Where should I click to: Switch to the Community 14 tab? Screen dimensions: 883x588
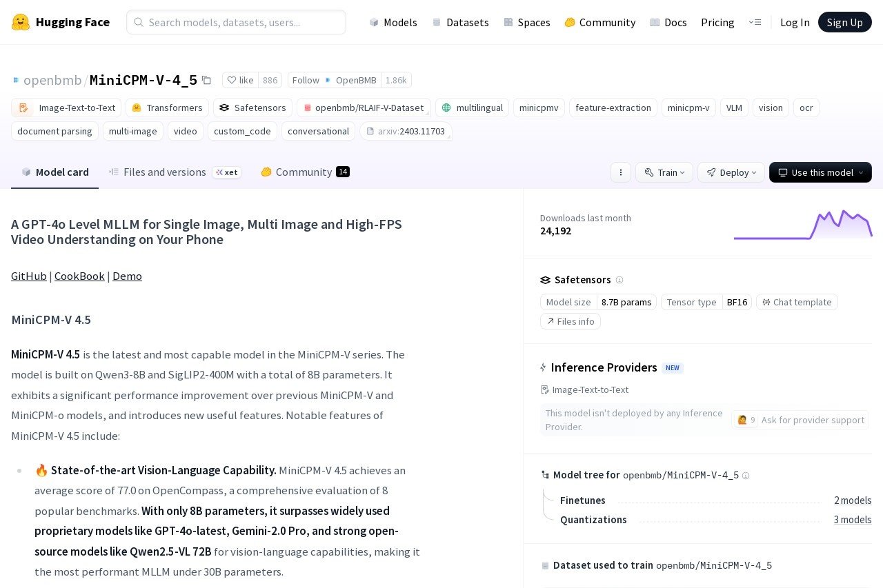(x=305, y=172)
